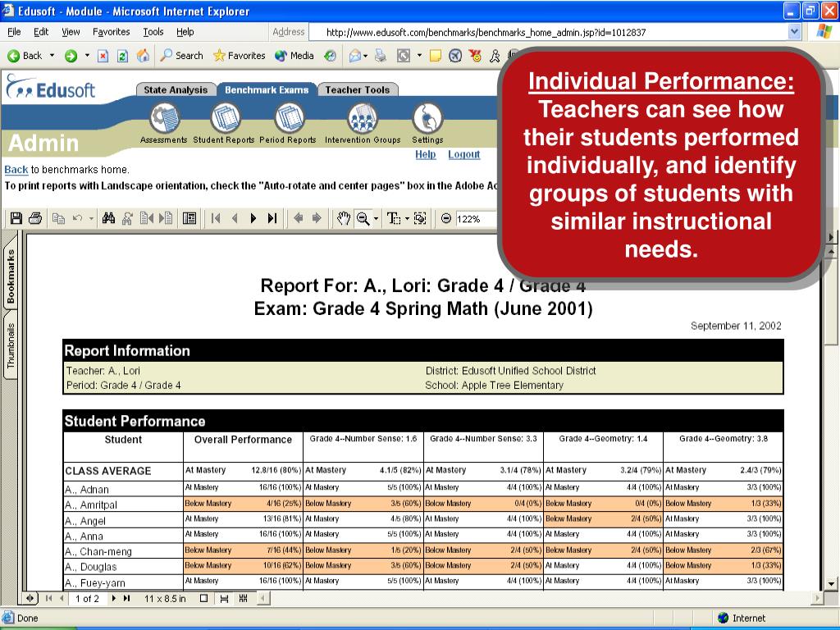840x630 pixels.
Task: Open the Settings icon in Edusoft
Action: 427,118
